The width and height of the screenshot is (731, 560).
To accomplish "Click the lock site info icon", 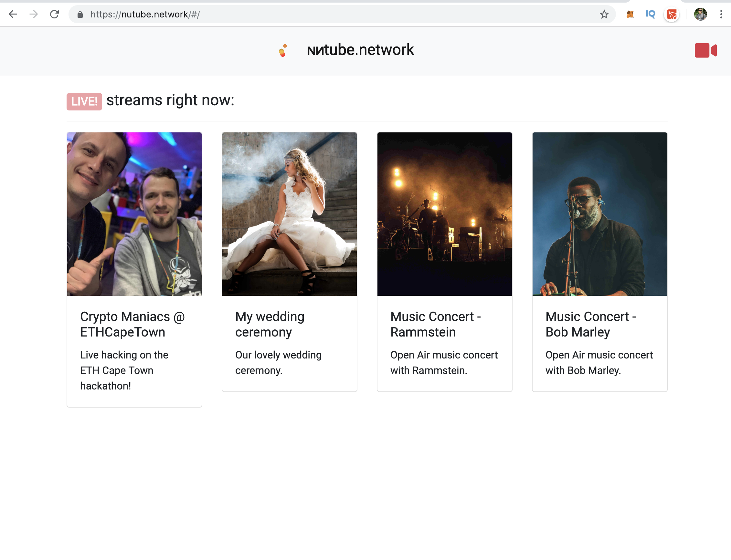I will pos(80,14).
